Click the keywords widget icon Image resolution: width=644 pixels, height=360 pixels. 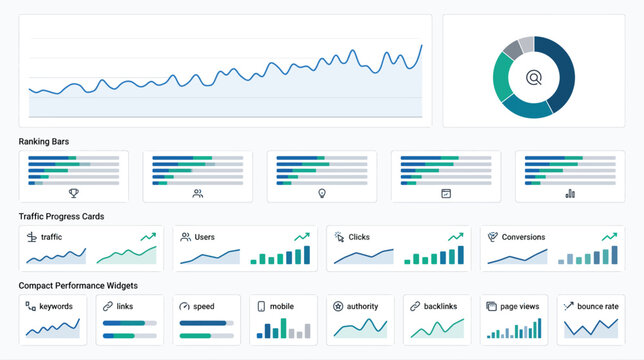click(x=31, y=306)
